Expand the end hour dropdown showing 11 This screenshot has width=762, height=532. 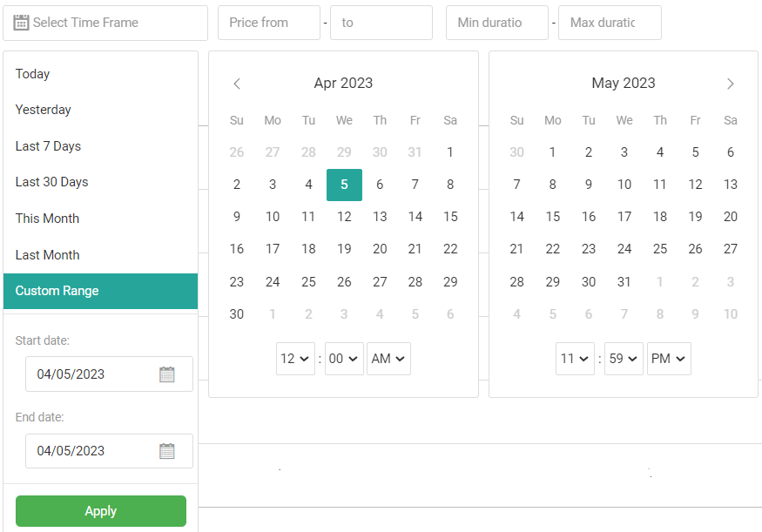point(575,359)
